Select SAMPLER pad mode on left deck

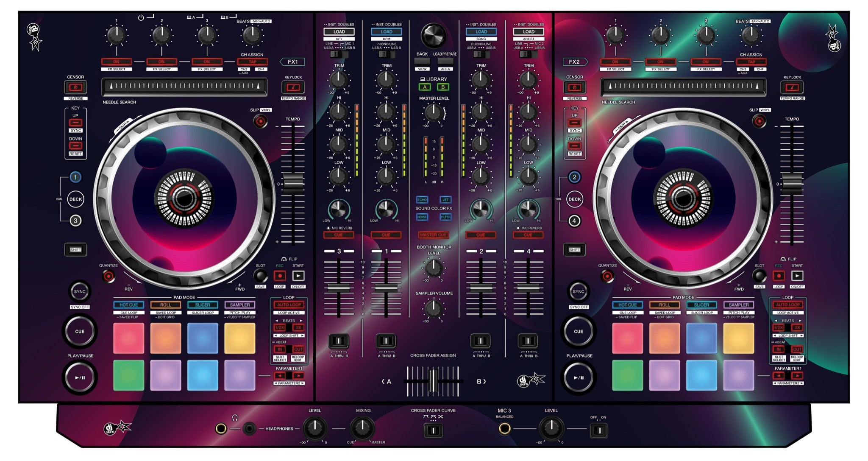coord(240,305)
